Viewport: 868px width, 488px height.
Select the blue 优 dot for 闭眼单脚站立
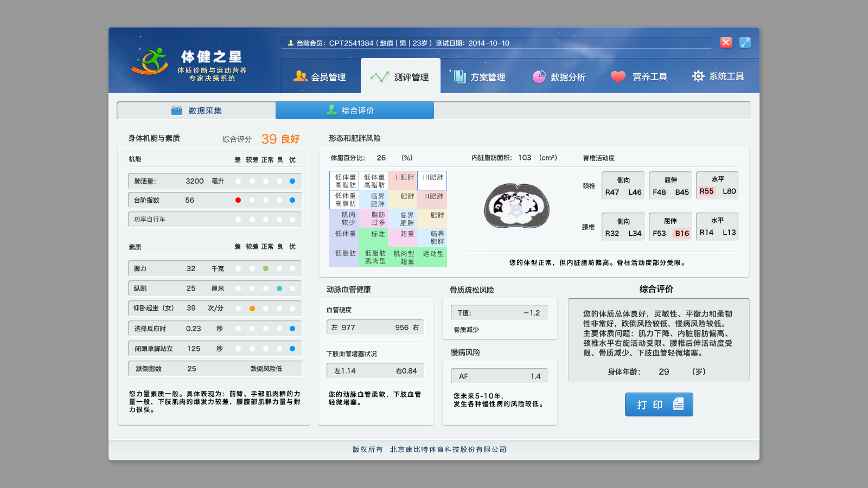(x=292, y=349)
